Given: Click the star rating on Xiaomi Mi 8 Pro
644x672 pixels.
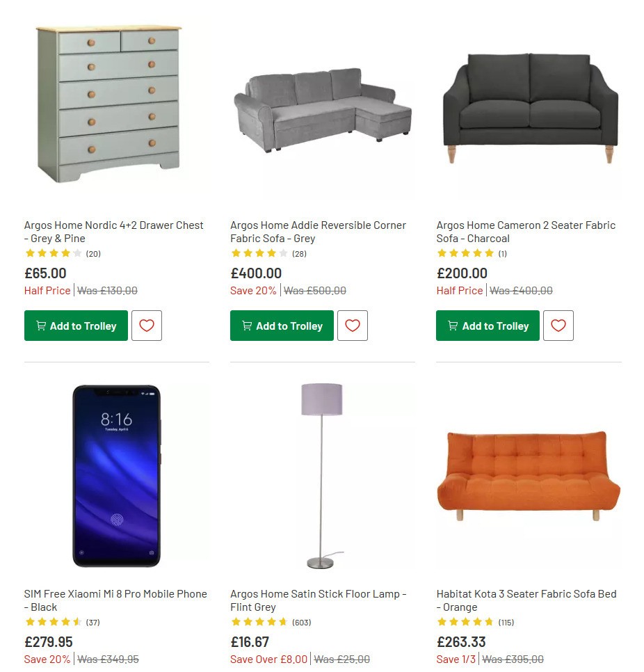Looking at the screenshot, I should pyautogui.click(x=52, y=622).
